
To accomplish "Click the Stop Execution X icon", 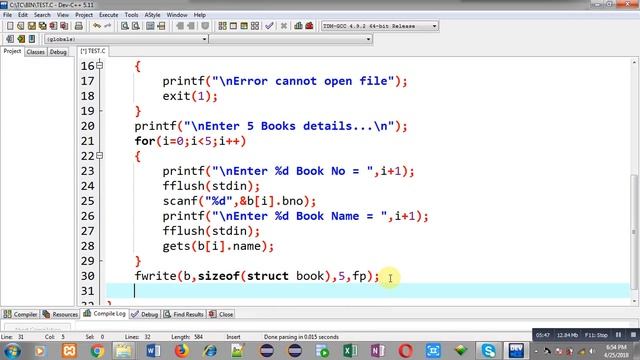I will (284, 26).
